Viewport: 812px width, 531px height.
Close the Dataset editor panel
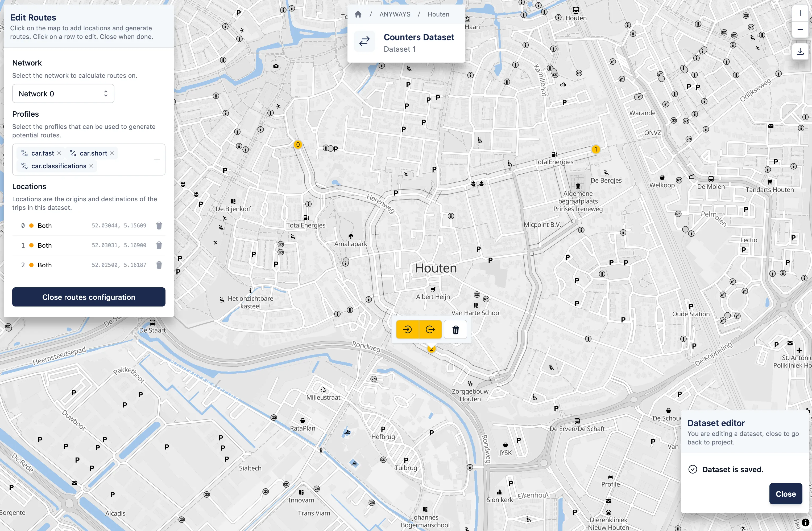(x=785, y=494)
